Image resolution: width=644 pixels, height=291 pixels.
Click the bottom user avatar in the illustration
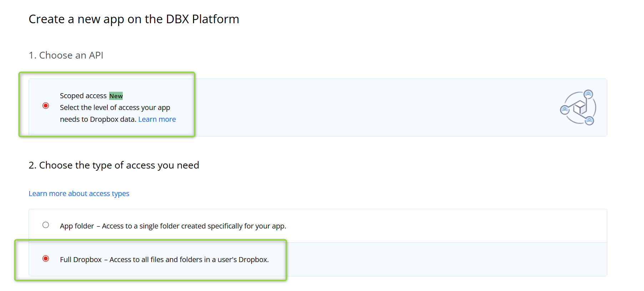(x=589, y=120)
